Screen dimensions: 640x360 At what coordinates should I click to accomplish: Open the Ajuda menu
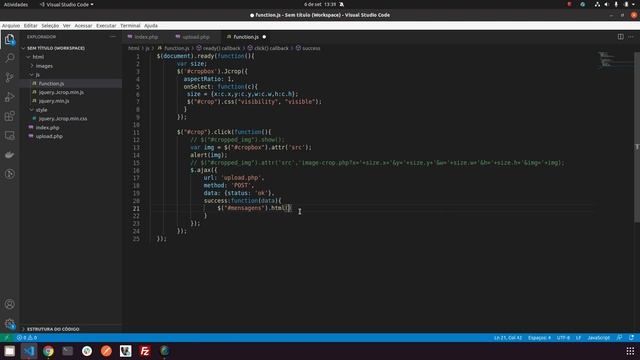point(151,26)
